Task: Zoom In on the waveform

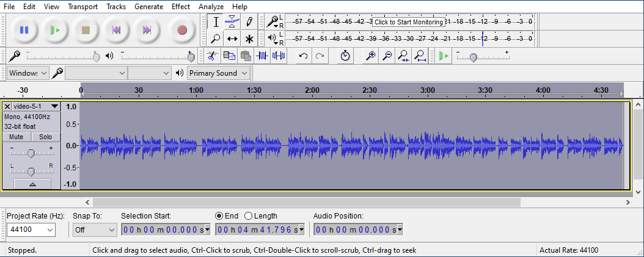Action: click(370, 56)
